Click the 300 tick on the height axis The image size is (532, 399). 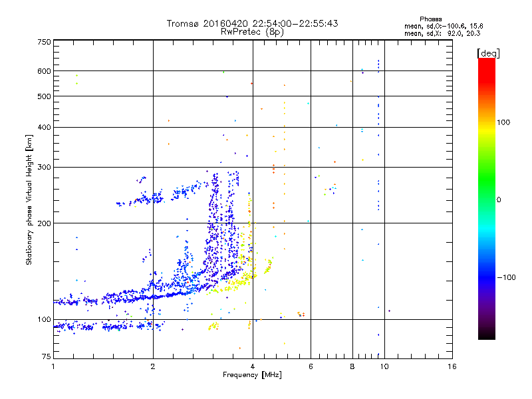point(44,167)
